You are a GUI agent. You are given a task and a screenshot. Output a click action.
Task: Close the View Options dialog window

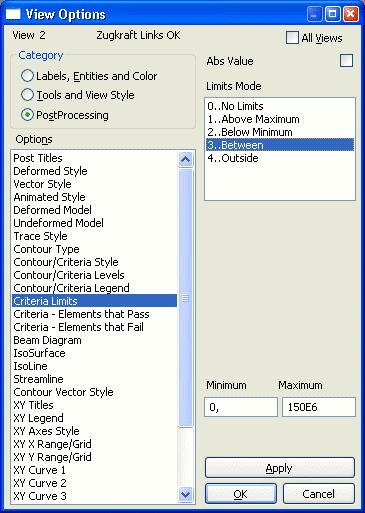point(351,14)
